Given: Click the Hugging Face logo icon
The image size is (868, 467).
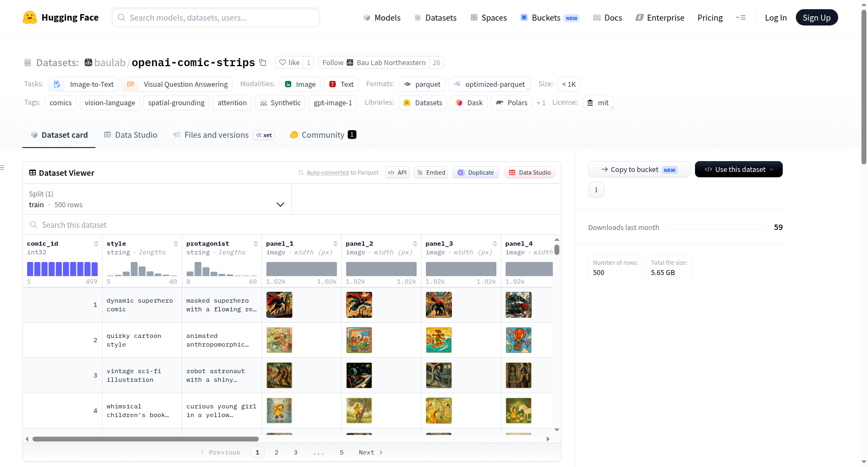Looking at the screenshot, I should 30,17.
